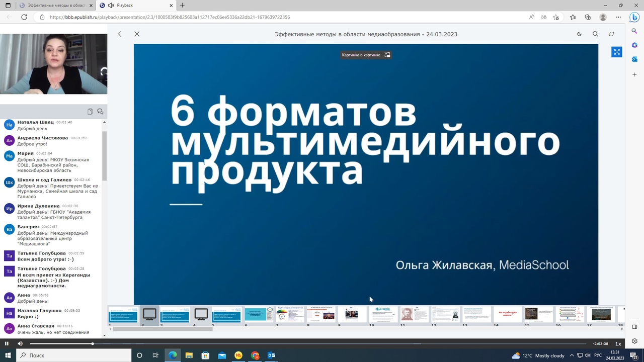Image resolution: width=644 pixels, height=362 pixels.
Task: Add an app to the Edge sidebar
Action: click(x=634, y=74)
